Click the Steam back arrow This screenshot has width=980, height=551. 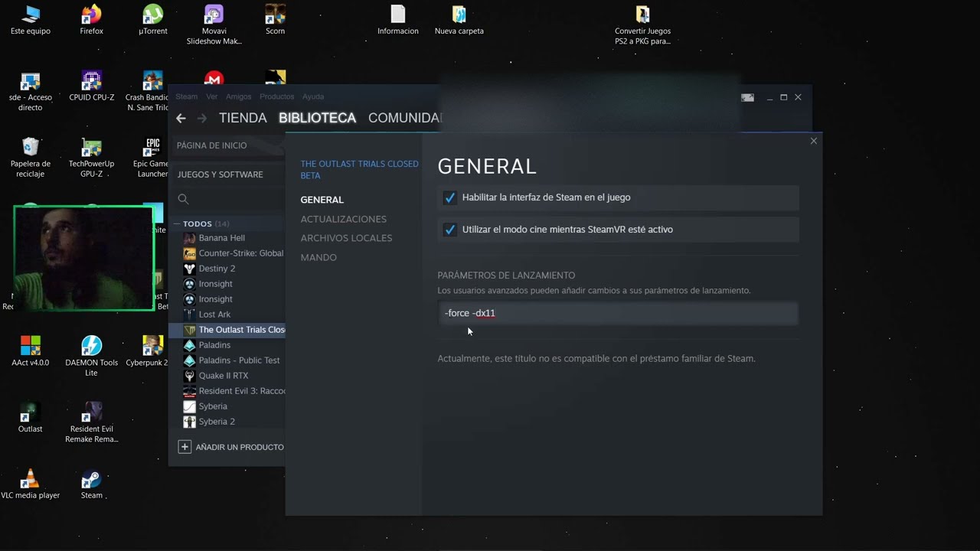click(181, 118)
